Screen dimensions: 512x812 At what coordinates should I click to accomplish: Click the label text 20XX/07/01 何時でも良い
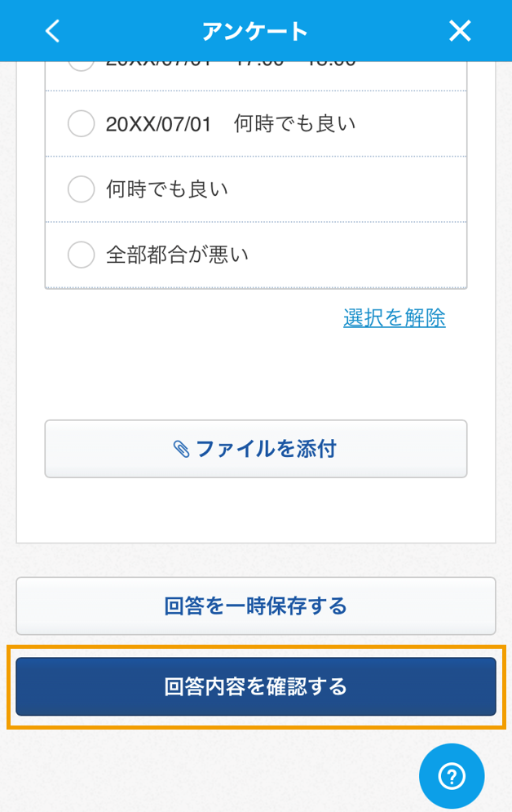point(231,124)
